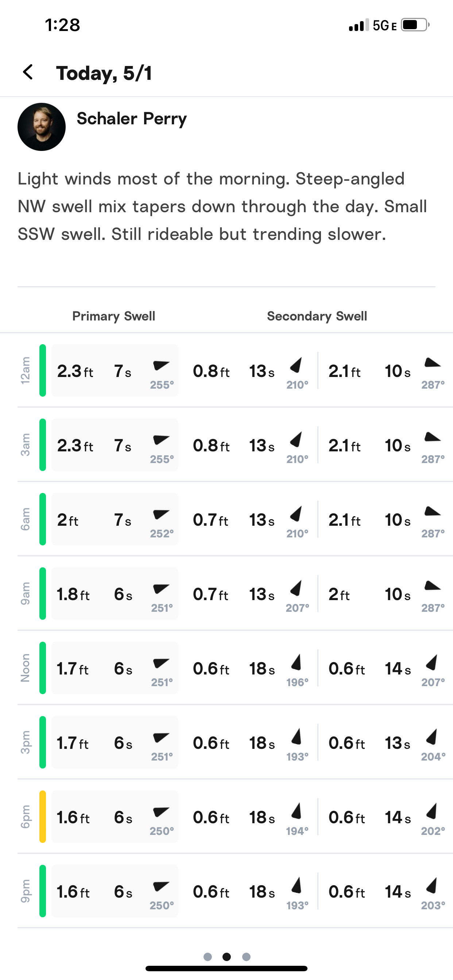Screen dimensions: 453x980
Task: Tap the Today, 5/1 title
Action: [x=104, y=73]
